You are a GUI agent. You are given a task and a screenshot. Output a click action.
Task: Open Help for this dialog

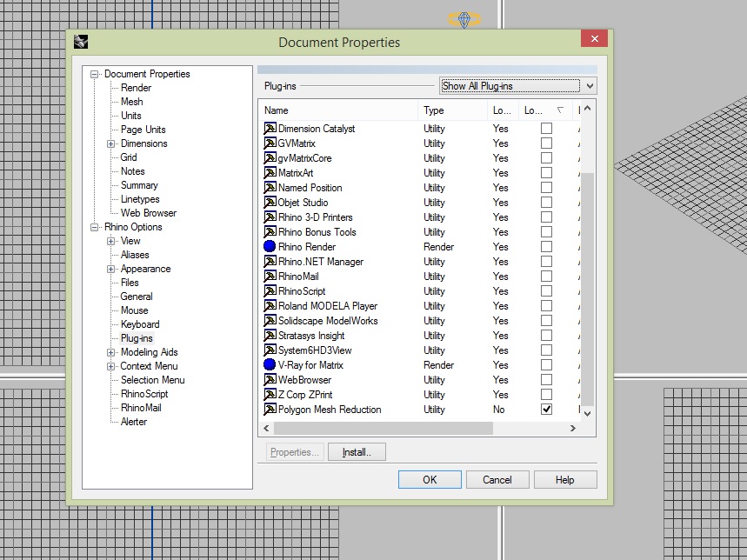tap(565, 479)
